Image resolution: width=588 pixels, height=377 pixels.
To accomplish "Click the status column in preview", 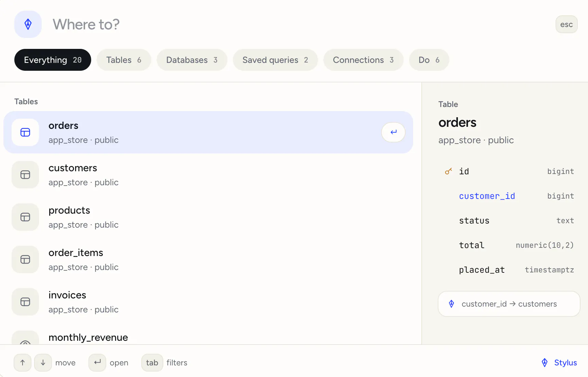I will tap(509, 220).
